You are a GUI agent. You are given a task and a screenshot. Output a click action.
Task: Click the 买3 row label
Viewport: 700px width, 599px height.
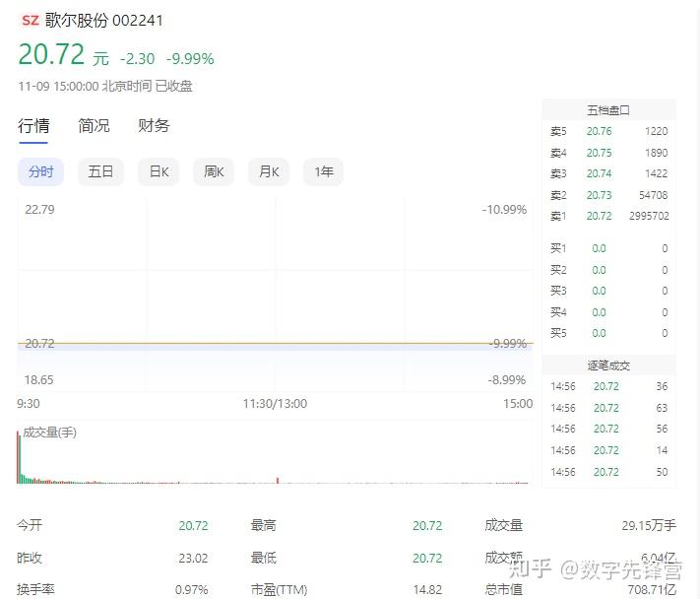(x=558, y=291)
